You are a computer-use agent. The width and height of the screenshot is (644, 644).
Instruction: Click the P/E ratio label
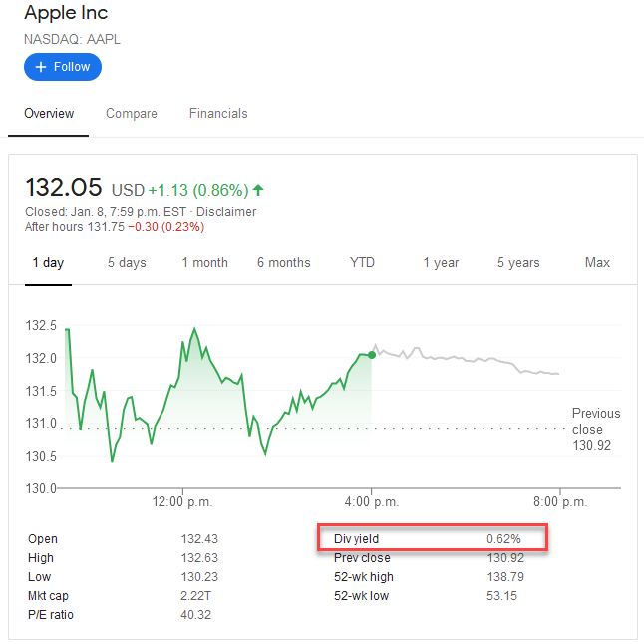(51, 615)
